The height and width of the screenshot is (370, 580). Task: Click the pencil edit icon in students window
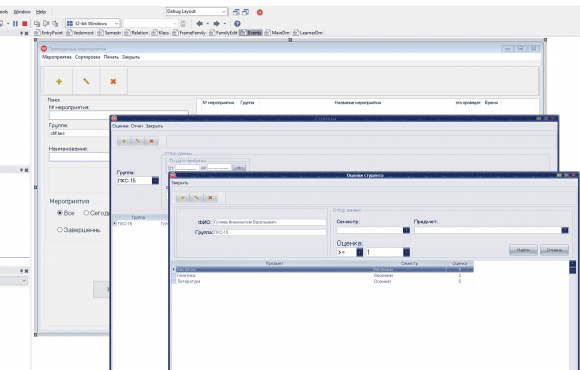[x=138, y=141]
